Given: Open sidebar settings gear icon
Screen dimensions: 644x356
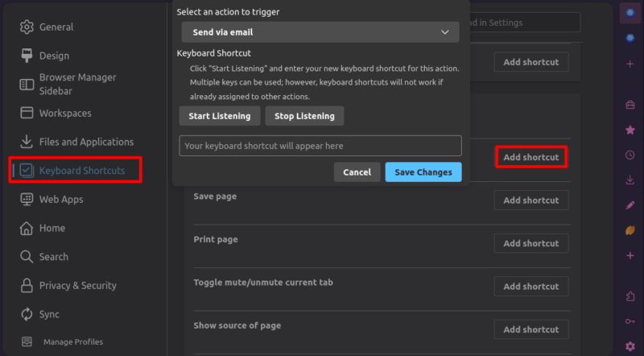Looking at the screenshot, I should pos(630,346).
